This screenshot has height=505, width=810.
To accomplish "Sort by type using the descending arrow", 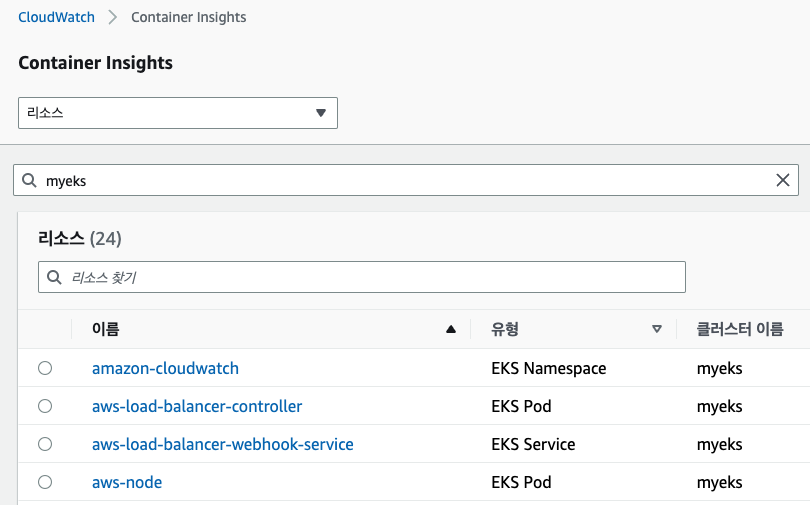I will point(657,329).
